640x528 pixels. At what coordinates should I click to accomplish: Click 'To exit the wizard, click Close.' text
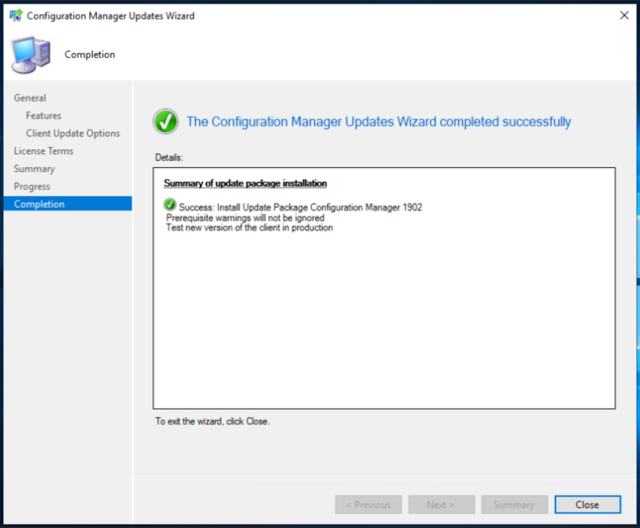coord(212,421)
